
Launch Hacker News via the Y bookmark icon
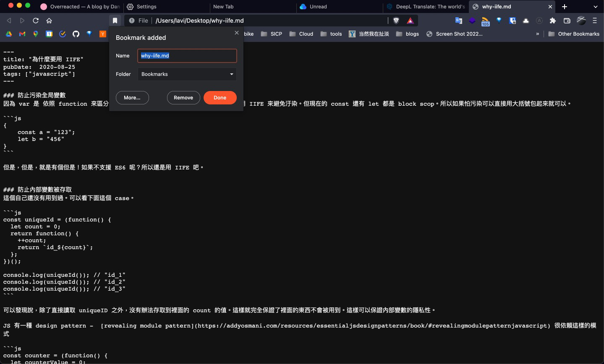[103, 34]
